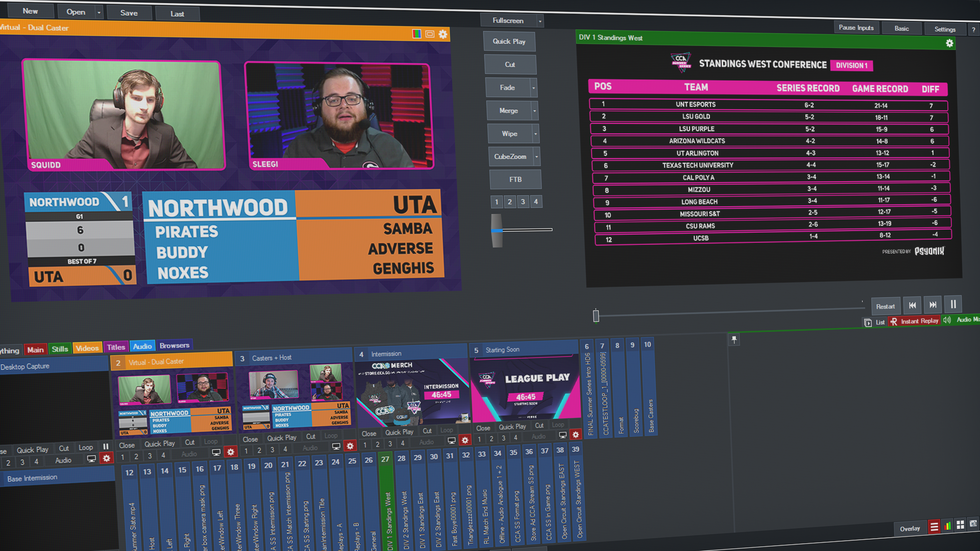Expand the Open button dropdown arrow
Image resolution: width=980 pixels, height=551 pixels.
tap(99, 12)
